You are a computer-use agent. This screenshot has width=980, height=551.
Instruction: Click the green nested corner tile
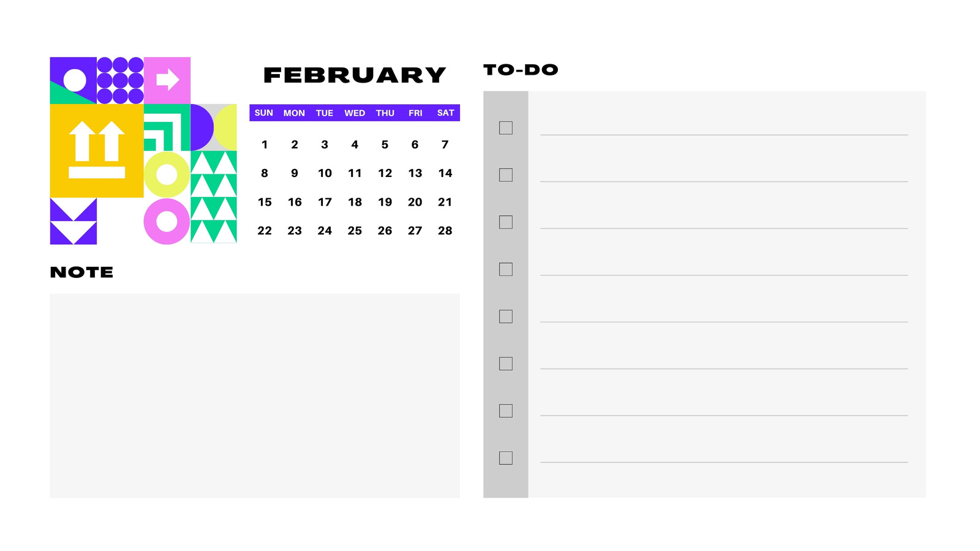167,127
